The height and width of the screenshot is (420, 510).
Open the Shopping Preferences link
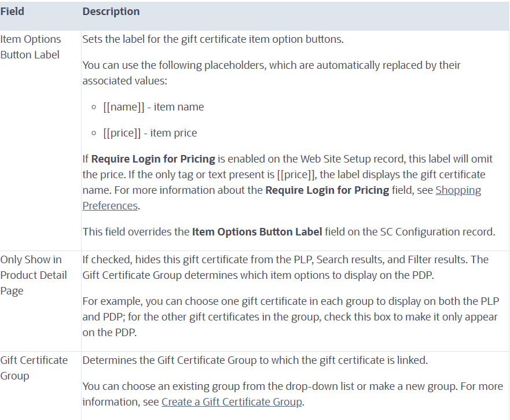[x=458, y=190]
